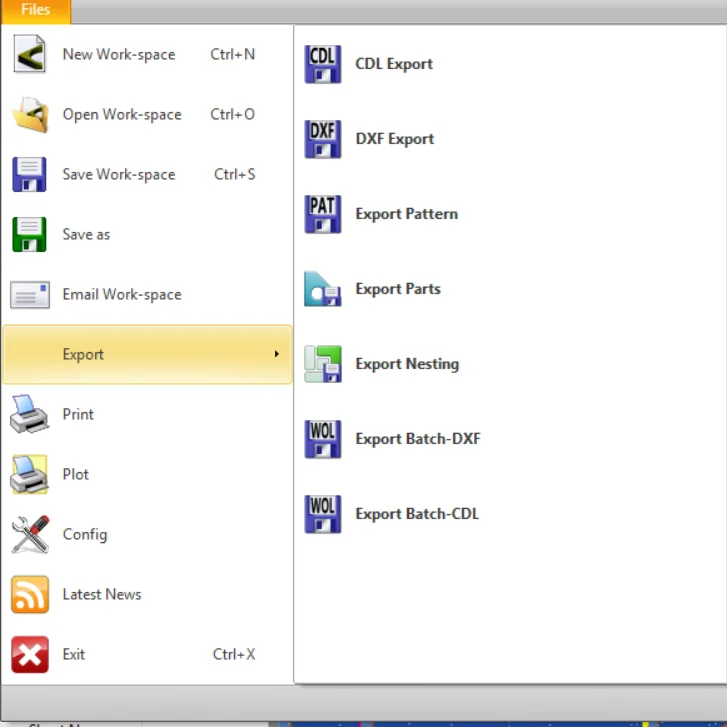The width and height of the screenshot is (727, 727).
Task: Choose New Work-space from the menu
Action: coord(147,54)
